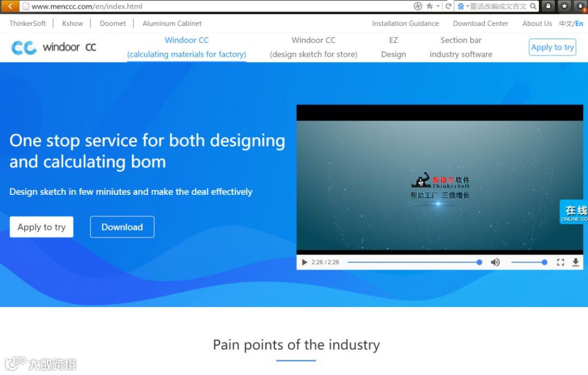The height and width of the screenshot is (375, 588).
Task: Select the En language option
Action: point(579,23)
